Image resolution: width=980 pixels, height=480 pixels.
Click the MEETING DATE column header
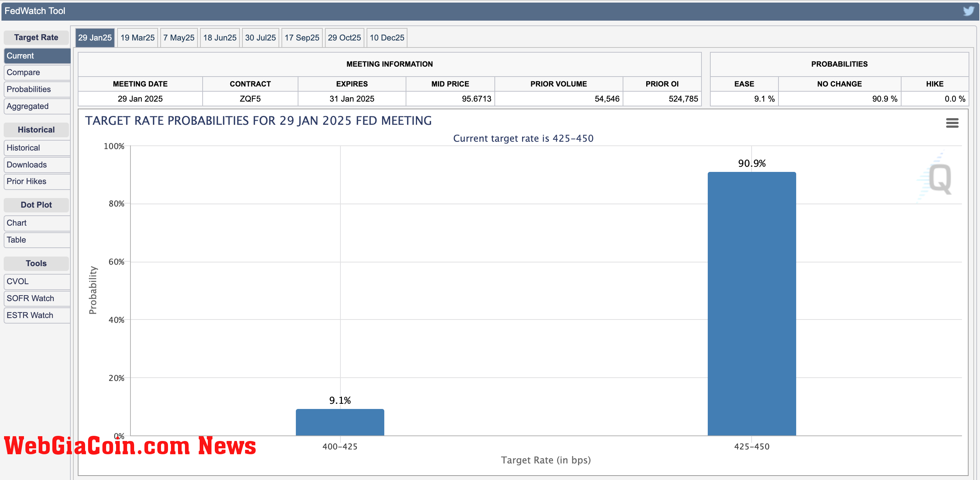(x=140, y=84)
